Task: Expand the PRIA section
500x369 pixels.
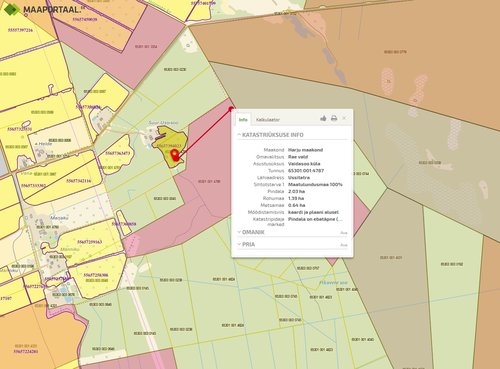Action: click(x=246, y=244)
